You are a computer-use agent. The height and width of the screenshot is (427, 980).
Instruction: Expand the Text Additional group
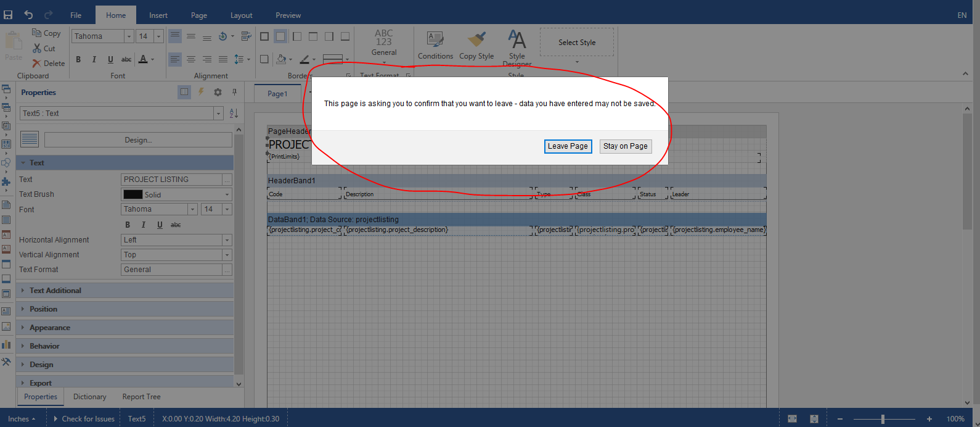125,291
